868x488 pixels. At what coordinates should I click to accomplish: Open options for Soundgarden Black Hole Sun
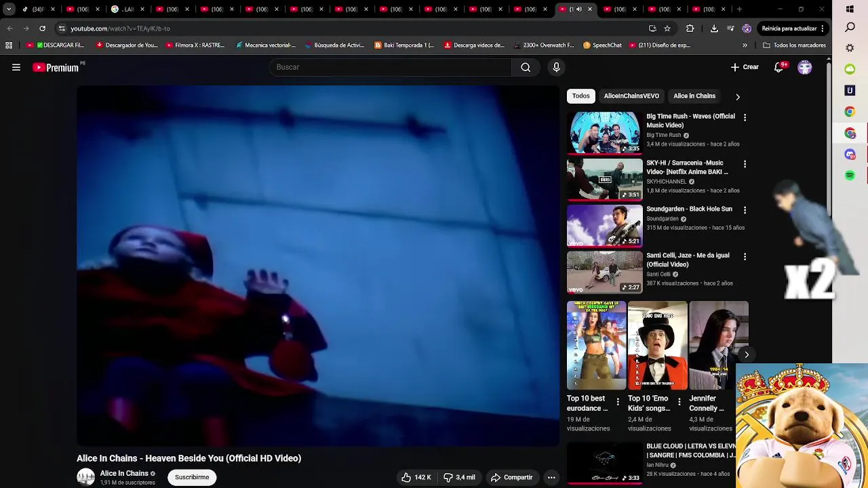pyautogui.click(x=745, y=210)
